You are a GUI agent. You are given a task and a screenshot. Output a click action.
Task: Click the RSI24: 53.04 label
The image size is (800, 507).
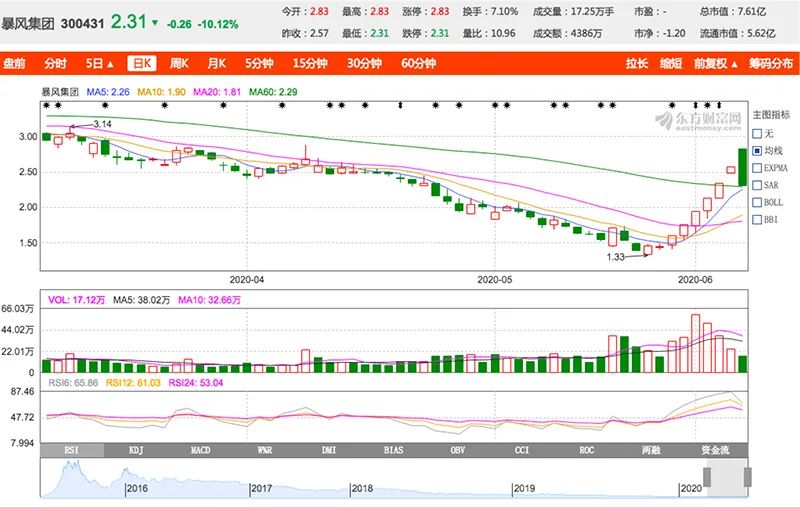(195, 383)
